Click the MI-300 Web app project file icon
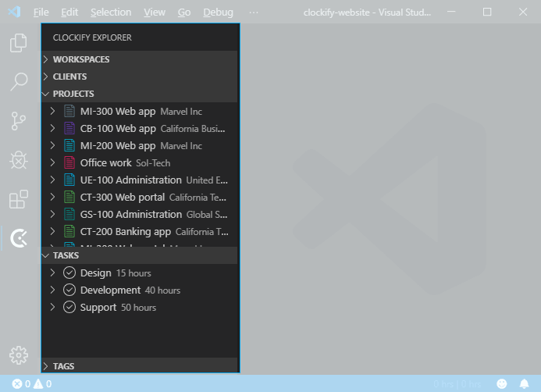This screenshot has height=392, width=541. click(x=69, y=111)
